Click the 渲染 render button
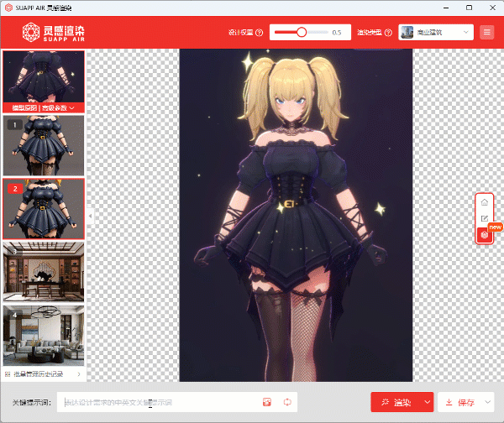 pos(395,402)
